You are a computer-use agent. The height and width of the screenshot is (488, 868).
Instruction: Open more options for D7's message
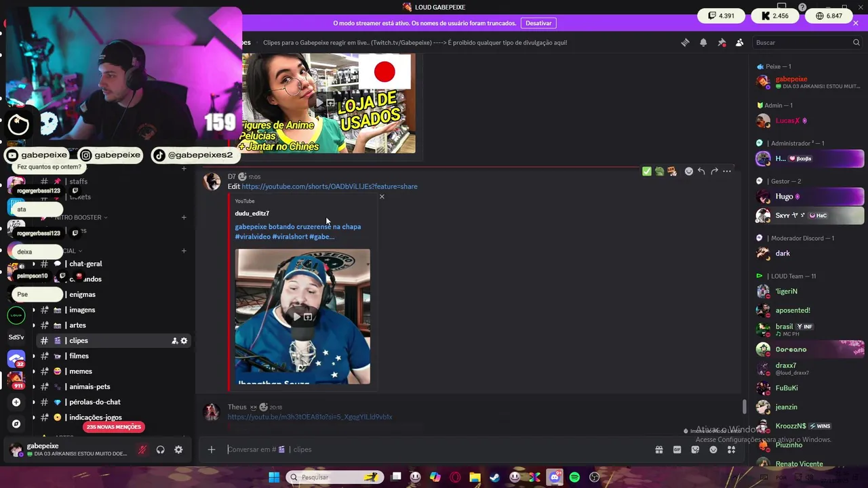coord(727,171)
